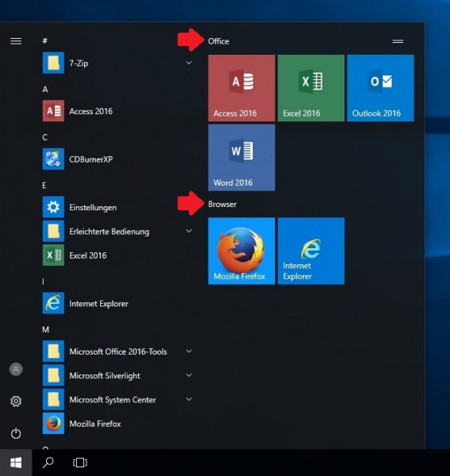Image resolution: width=450 pixels, height=476 pixels.
Task: Click the Office group drag handle
Action: pyautogui.click(x=398, y=41)
